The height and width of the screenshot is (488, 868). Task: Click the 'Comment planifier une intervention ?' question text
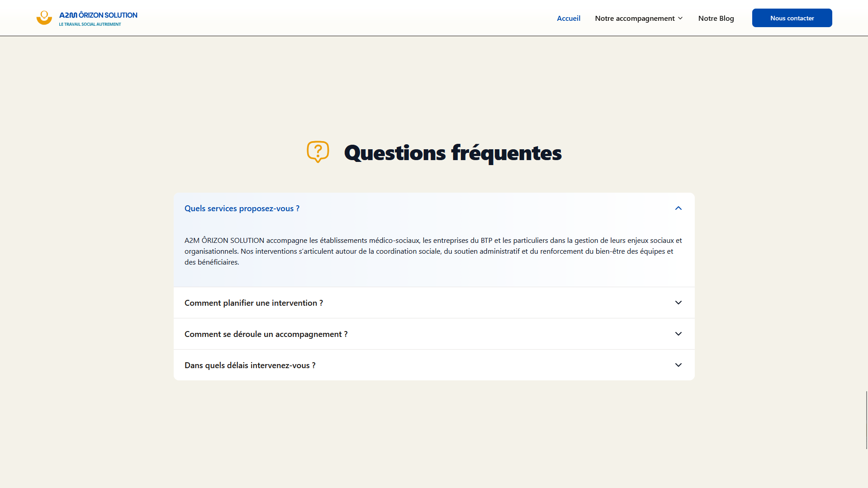253,303
